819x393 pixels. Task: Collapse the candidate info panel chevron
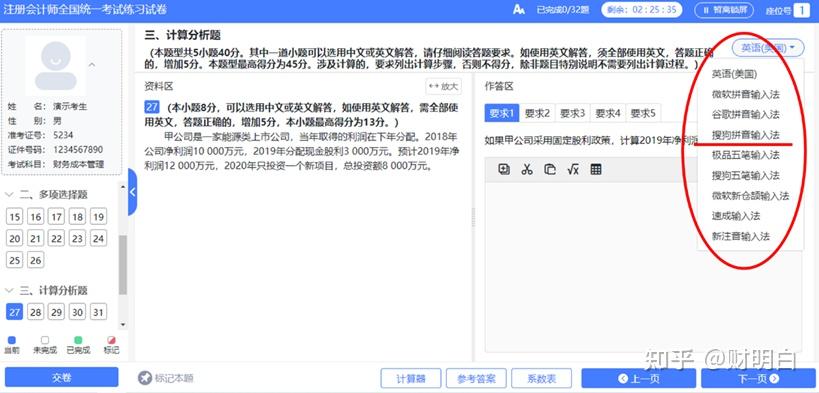(x=92, y=65)
